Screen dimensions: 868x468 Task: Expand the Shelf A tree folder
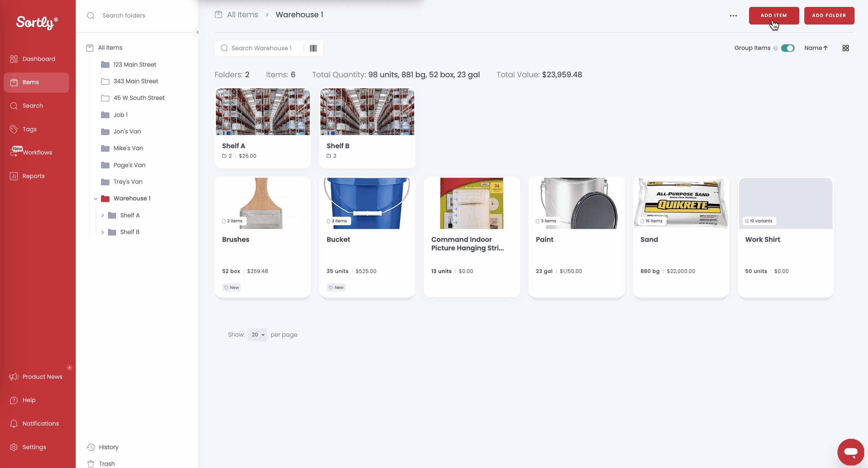click(102, 215)
